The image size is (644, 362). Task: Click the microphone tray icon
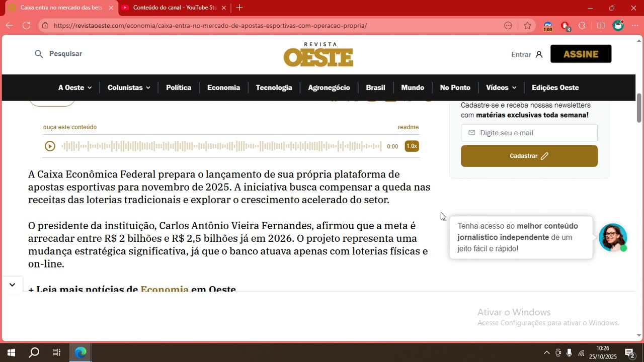(569, 353)
